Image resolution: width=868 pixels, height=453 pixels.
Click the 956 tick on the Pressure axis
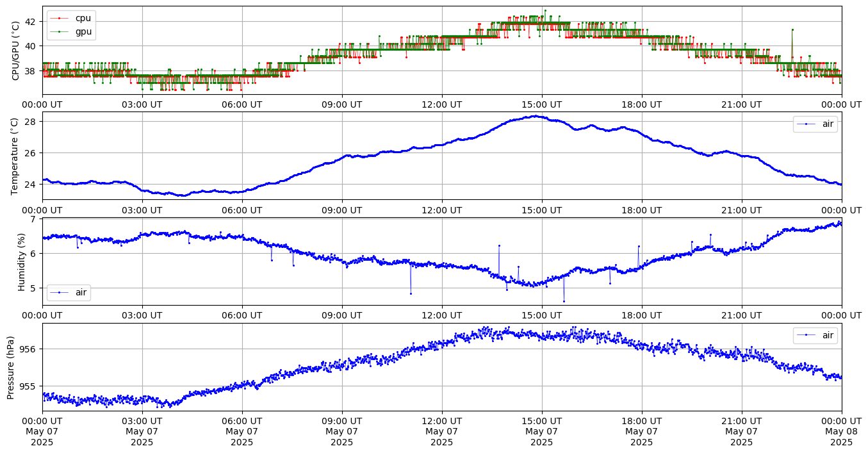click(x=28, y=349)
